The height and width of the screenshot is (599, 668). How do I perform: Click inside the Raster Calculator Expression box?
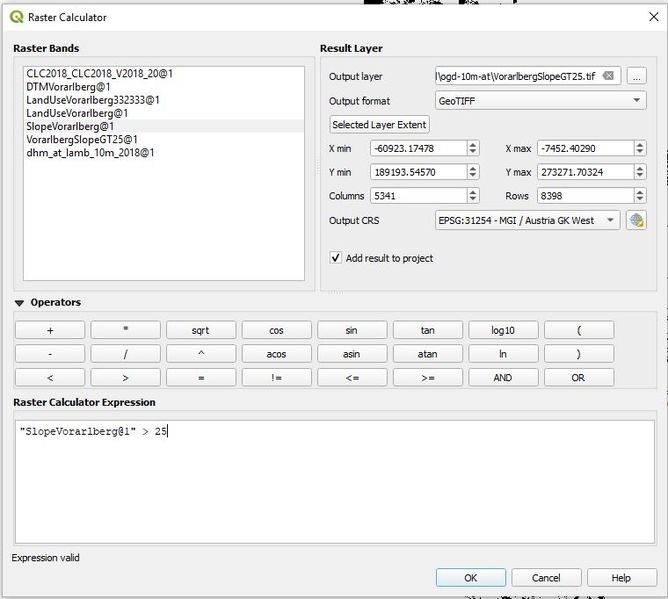point(334,480)
